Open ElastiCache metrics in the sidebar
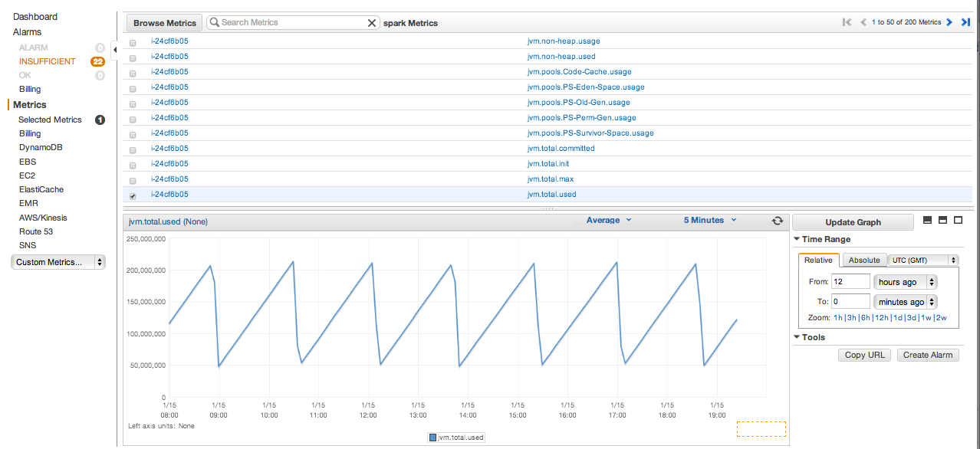 point(41,189)
